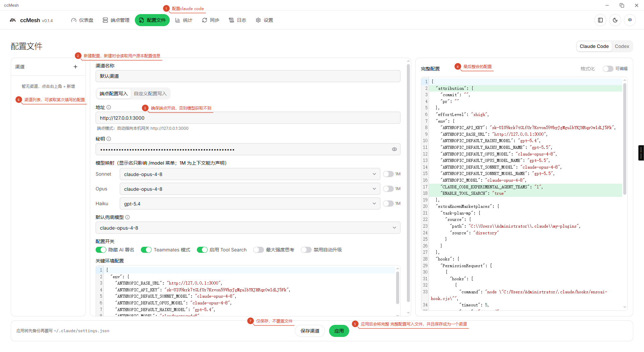Click the form panel vertical scrollbar
The height and width of the screenshot is (352, 644).
(x=408, y=183)
